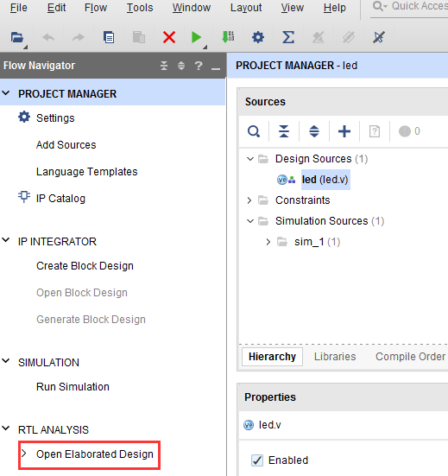Image resolution: width=448 pixels, height=476 pixels.
Task: Toggle the Enabled checkbox for led.v
Action: point(257,460)
